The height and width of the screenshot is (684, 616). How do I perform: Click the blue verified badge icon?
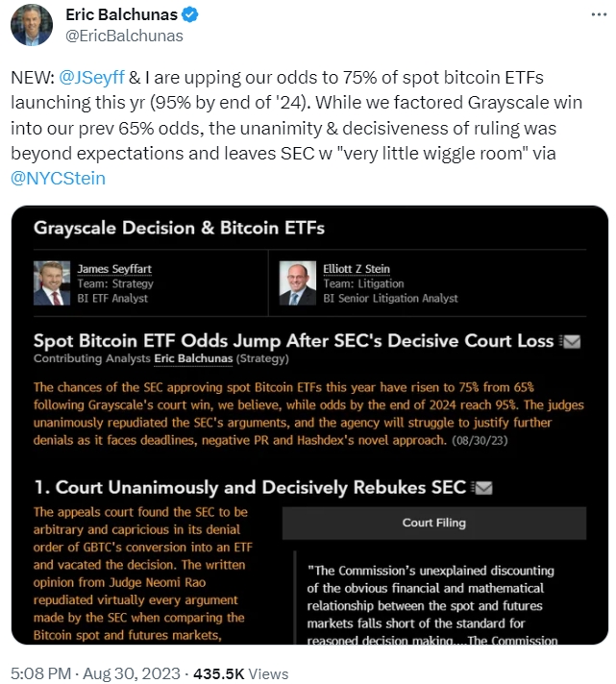191,15
